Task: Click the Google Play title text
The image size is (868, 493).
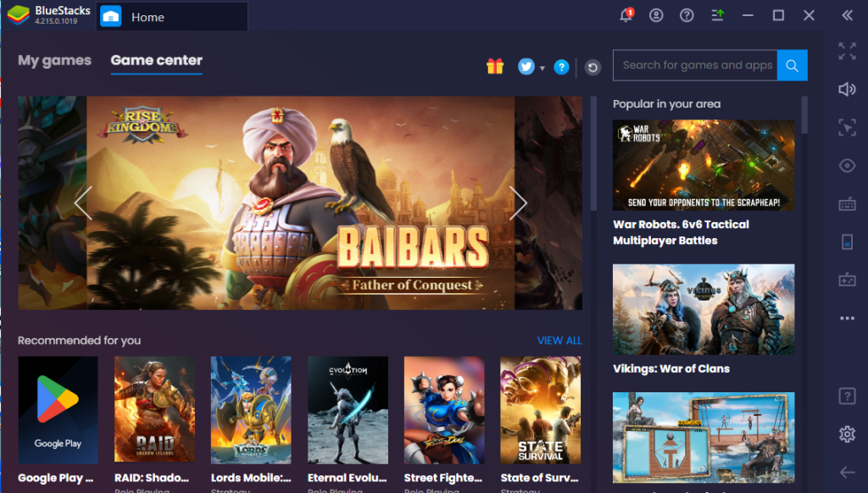Action: pyautogui.click(x=55, y=478)
